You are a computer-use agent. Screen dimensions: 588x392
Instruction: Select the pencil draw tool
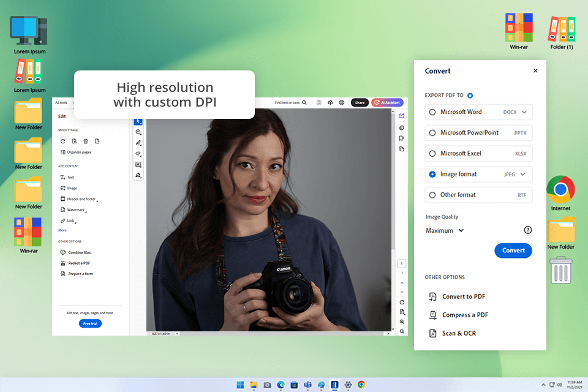[x=138, y=143]
